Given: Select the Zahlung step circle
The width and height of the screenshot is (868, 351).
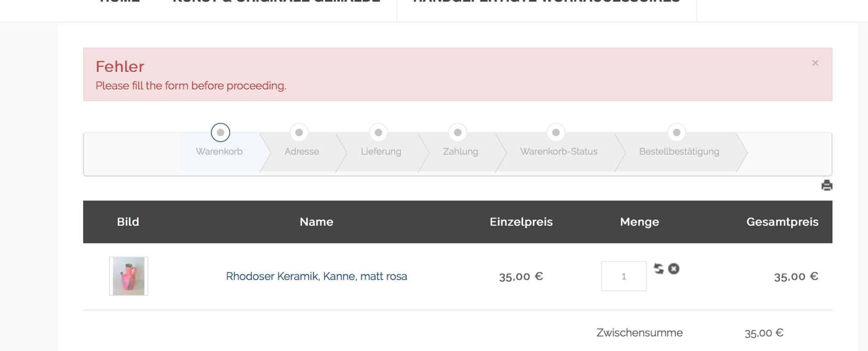Looking at the screenshot, I should point(458,133).
